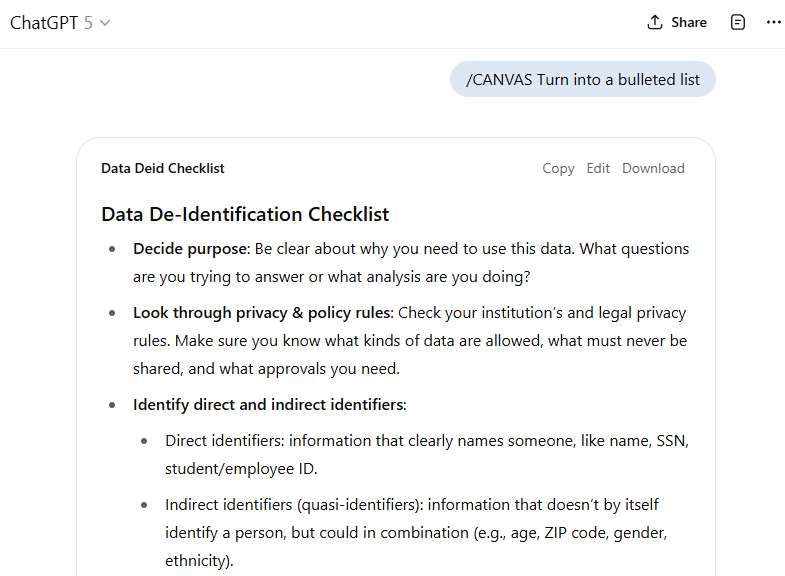This screenshot has width=785, height=576.
Task: Click the word 'ethnicity' in the last line
Action: point(197,560)
